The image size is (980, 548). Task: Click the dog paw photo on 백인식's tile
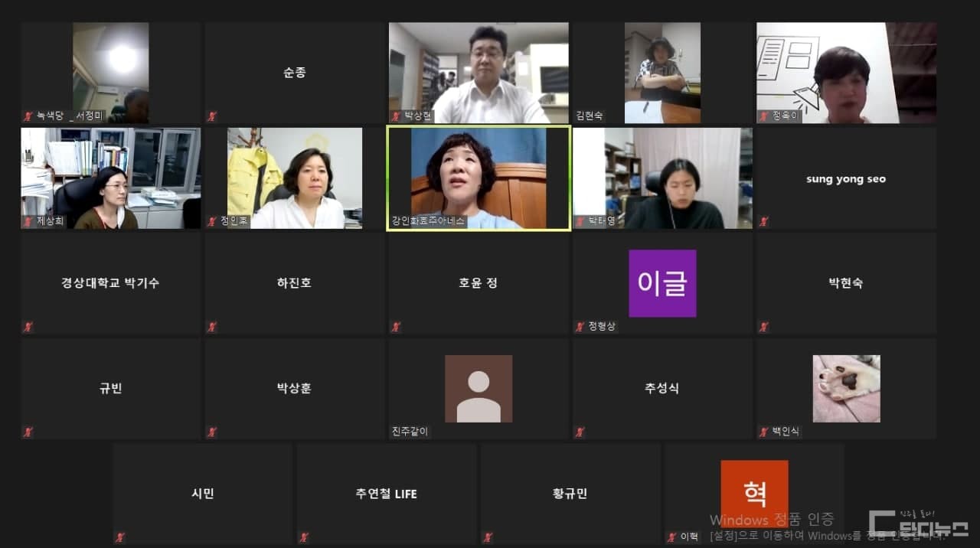coord(846,388)
